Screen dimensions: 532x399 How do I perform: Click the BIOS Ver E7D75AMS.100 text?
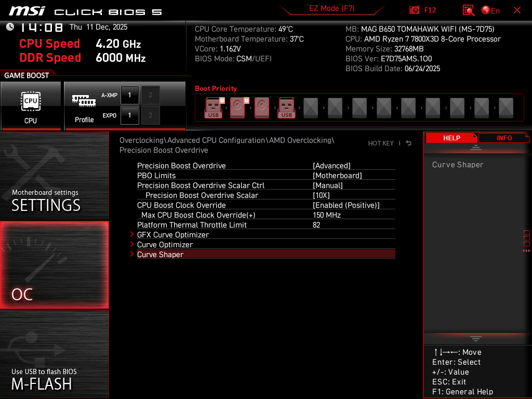click(x=389, y=59)
